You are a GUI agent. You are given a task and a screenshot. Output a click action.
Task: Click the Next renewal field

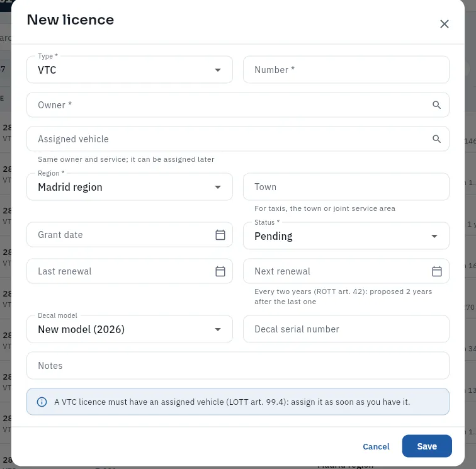click(x=346, y=271)
